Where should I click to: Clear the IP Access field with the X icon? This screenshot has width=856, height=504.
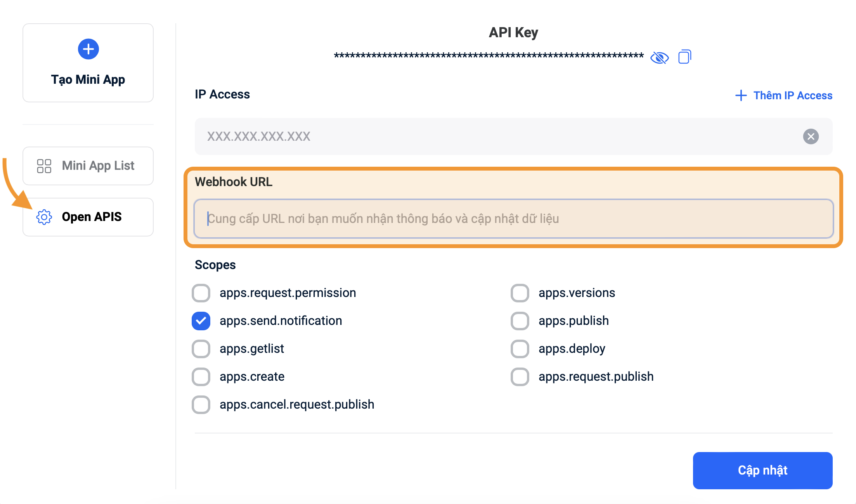pos(811,136)
